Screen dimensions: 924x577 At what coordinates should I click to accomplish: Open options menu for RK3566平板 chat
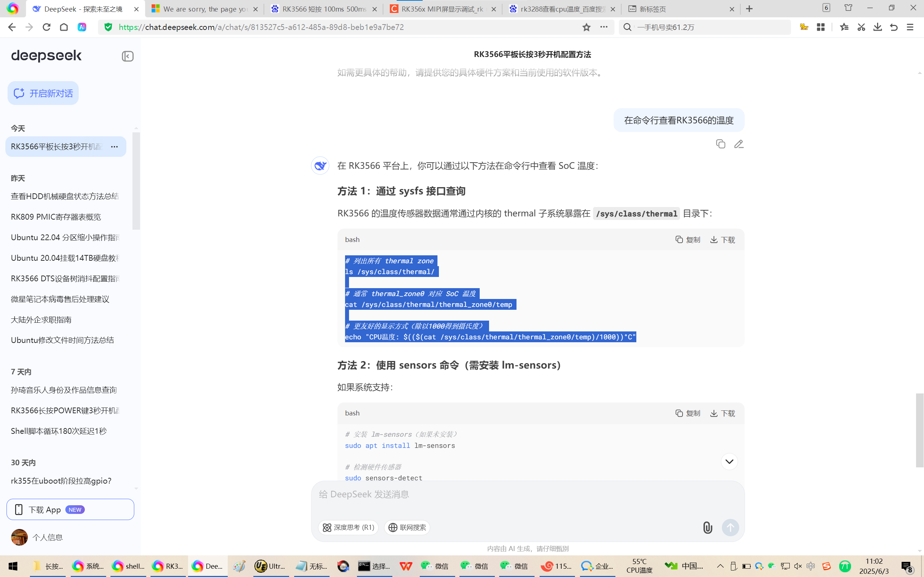[114, 146]
